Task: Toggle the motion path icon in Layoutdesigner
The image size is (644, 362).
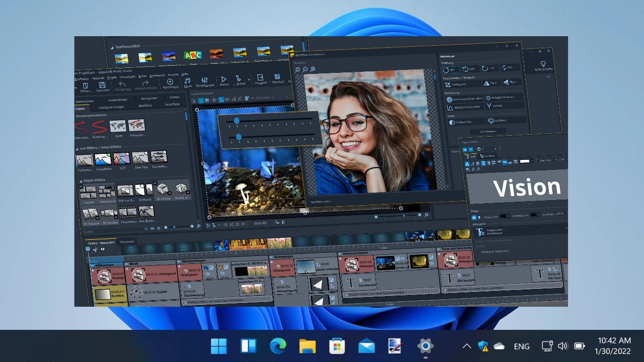Action: (221, 100)
